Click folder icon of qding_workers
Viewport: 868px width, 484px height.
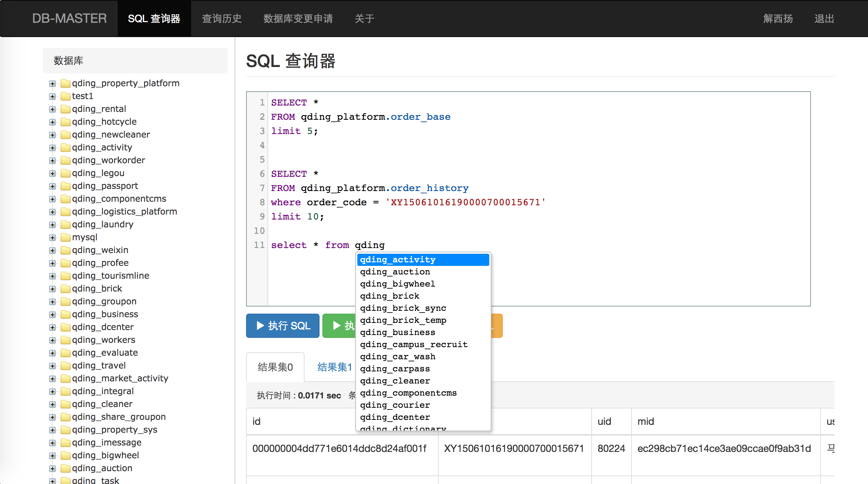(x=65, y=340)
